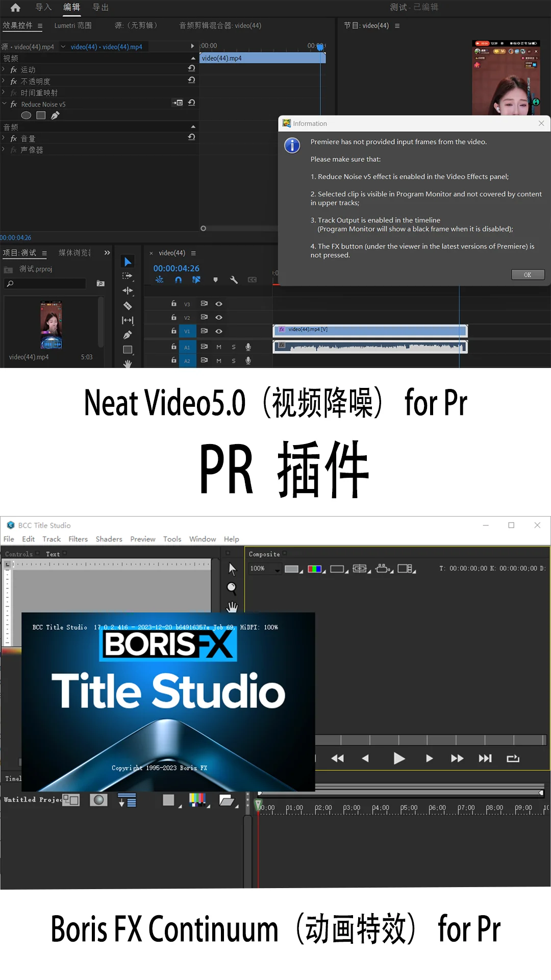Toggle linked selection in timeline

click(x=196, y=280)
